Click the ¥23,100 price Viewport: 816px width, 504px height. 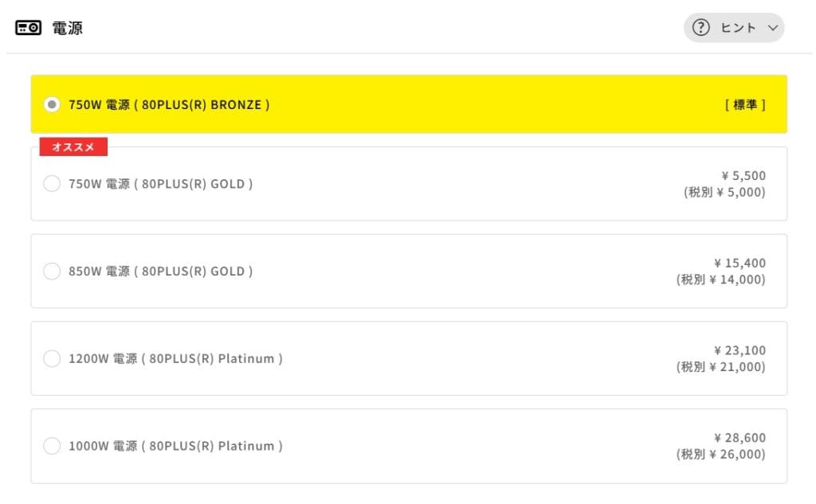click(739, 350)
